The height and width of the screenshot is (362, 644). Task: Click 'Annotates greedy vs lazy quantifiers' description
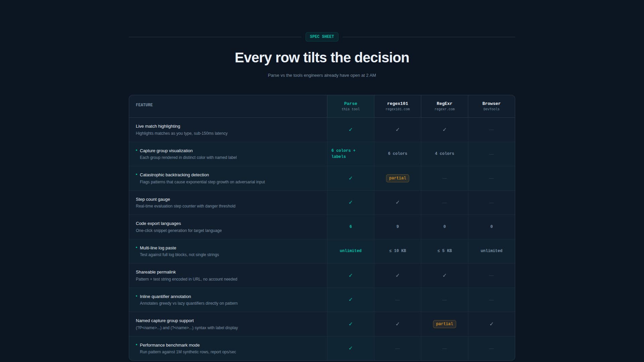[x=189, y=303]
